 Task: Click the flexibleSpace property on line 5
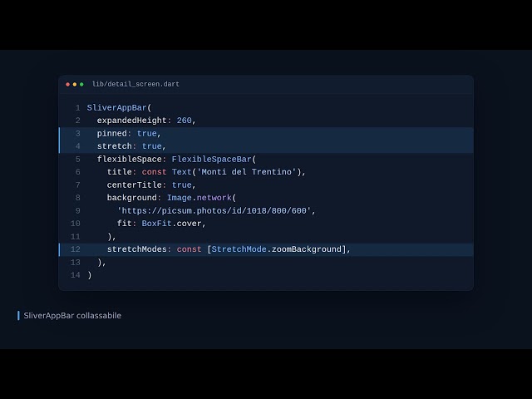pyautogui.click(x=130, y=160)
